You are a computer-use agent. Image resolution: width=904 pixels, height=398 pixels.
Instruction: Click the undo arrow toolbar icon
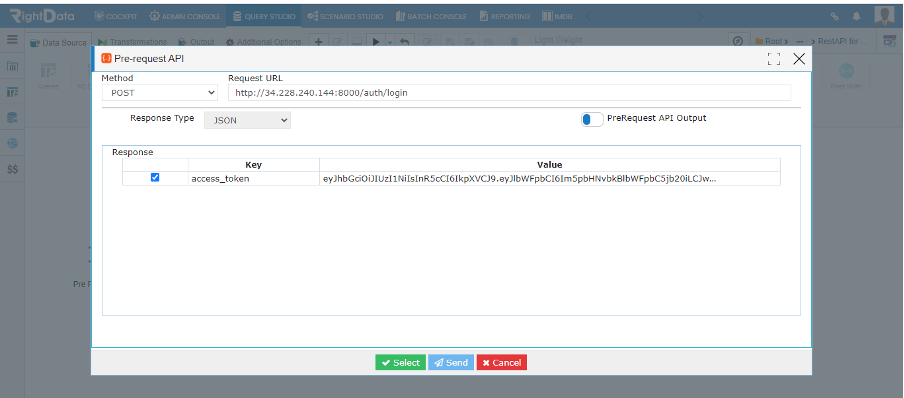(404, 42)
